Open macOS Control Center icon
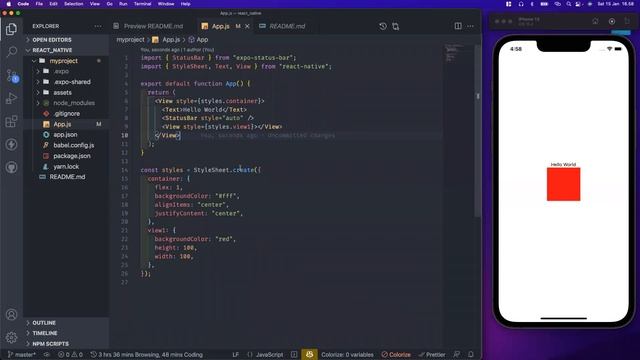The width and height of the screenshot is (640, 360). (579, 4)
